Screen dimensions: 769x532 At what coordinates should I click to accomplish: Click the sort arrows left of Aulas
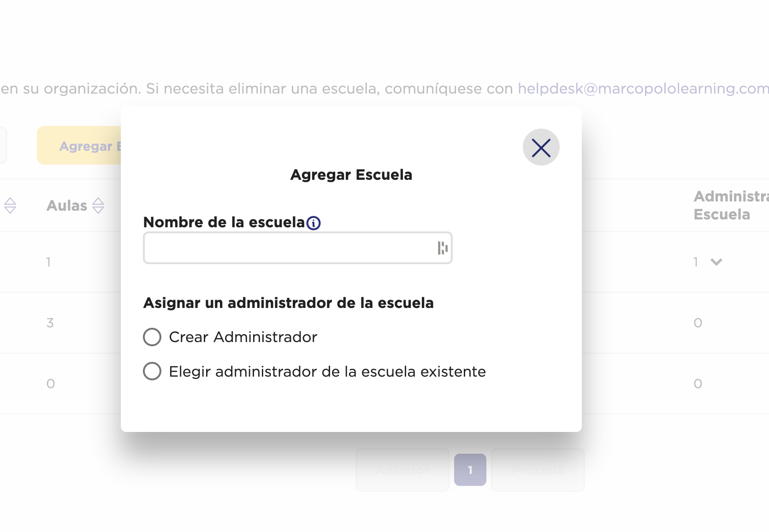[x=10, y=206]
